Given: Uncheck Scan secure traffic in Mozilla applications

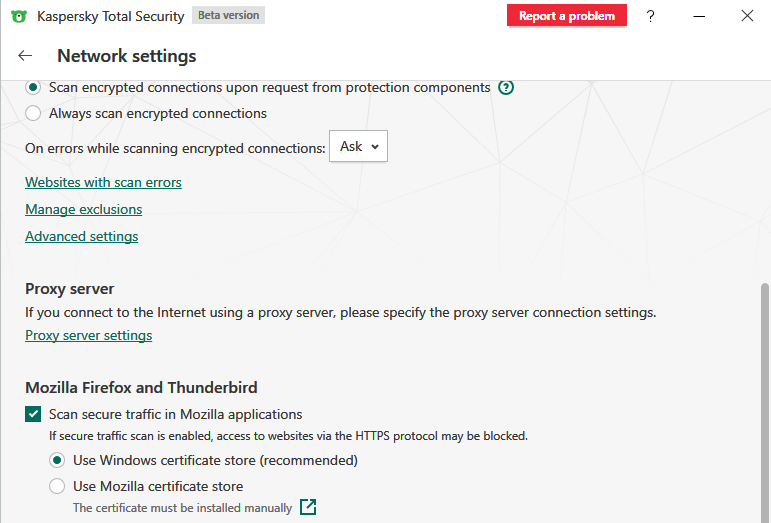Looking at the screenshot, I should point(34,414).
